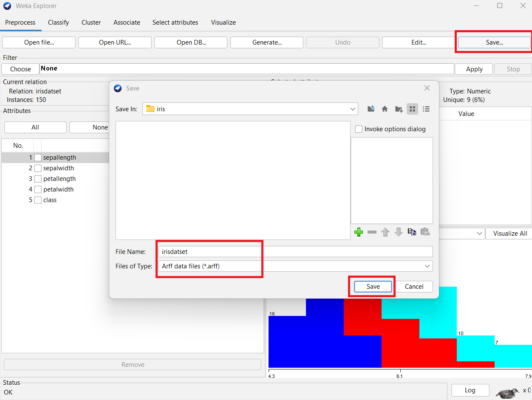This screenshot has height=400, width=532.
Task: Click the Undo button
Action: tap(343, 42)
